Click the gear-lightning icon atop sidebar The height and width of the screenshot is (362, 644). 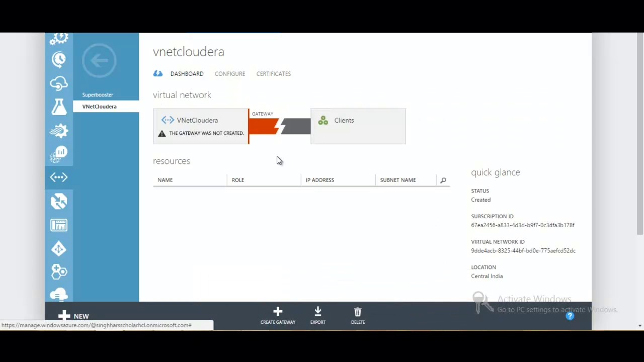pos(59,39)
